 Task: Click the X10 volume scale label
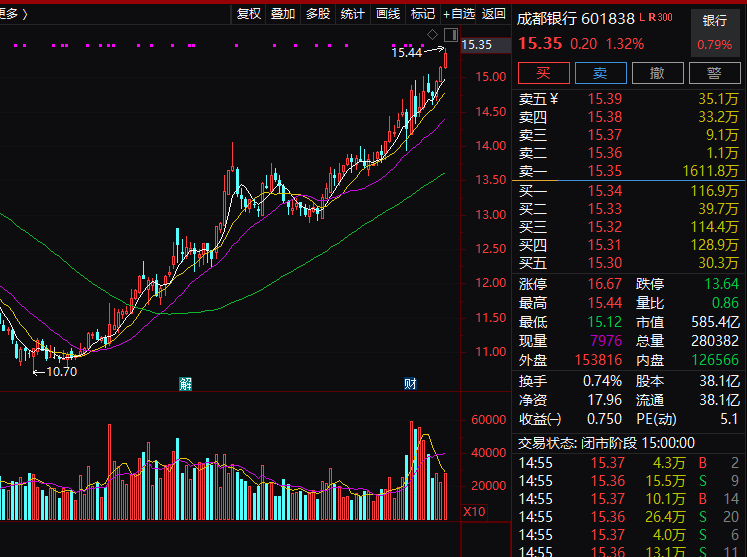tap(474, 512)
